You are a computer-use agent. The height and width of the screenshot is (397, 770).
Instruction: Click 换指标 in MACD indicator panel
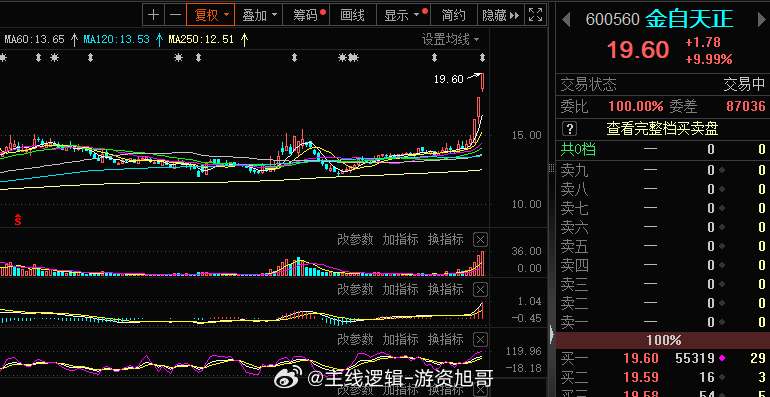445,289
